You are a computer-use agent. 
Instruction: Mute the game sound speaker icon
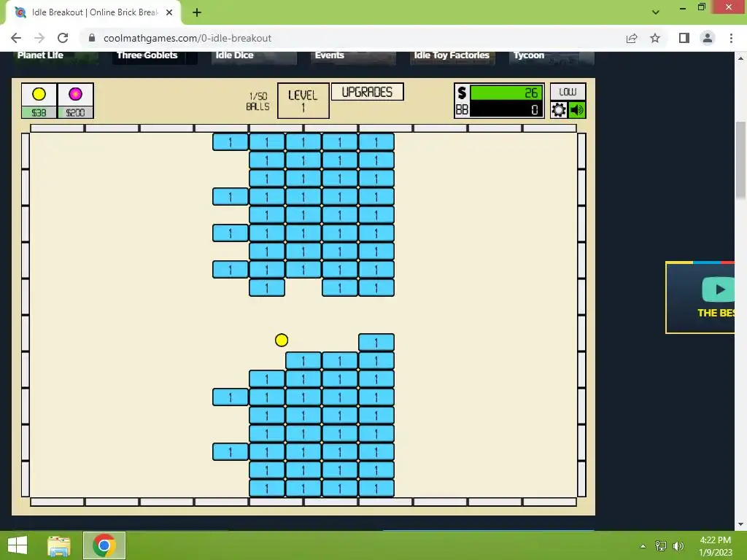point(577,110)
